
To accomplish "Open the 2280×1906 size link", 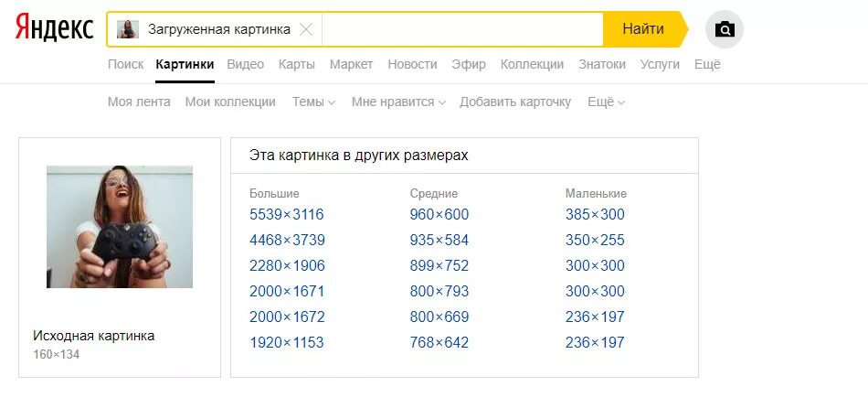I will pyautogui.click(x=287, y=265).
